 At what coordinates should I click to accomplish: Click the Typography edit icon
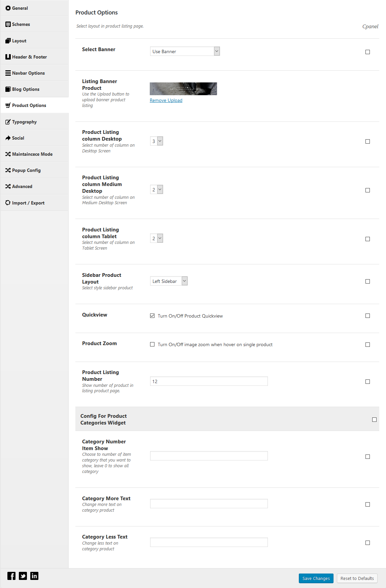coord(8,122)
